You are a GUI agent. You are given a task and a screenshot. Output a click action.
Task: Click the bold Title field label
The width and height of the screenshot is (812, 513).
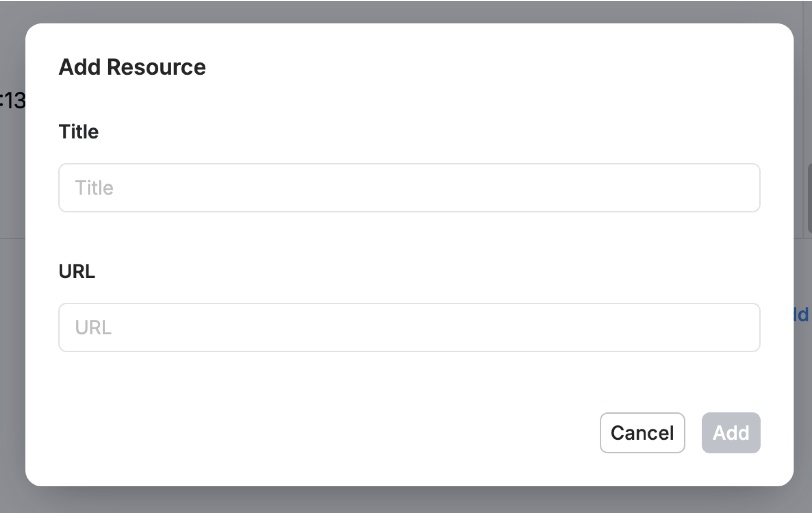[x=78, y=132]
